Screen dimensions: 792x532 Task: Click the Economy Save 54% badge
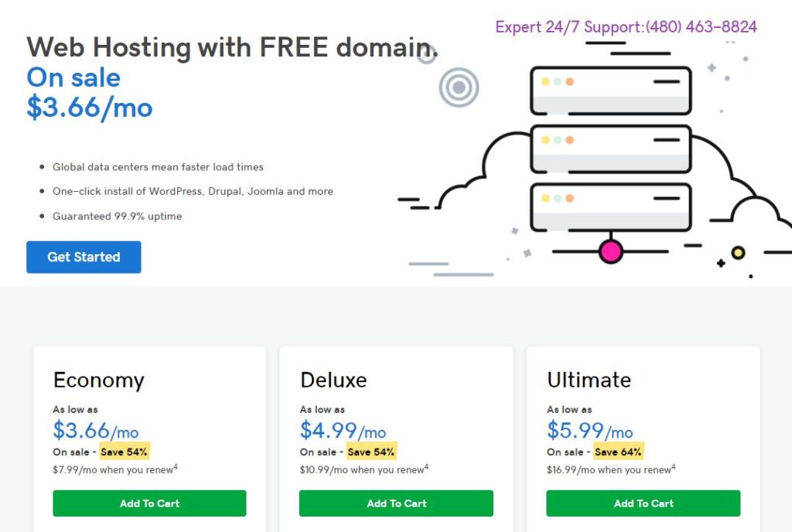(124, 452)
